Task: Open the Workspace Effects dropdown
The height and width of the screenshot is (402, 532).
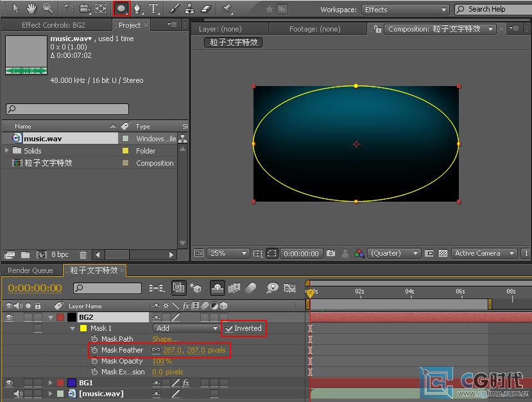Action: (405, 10)
